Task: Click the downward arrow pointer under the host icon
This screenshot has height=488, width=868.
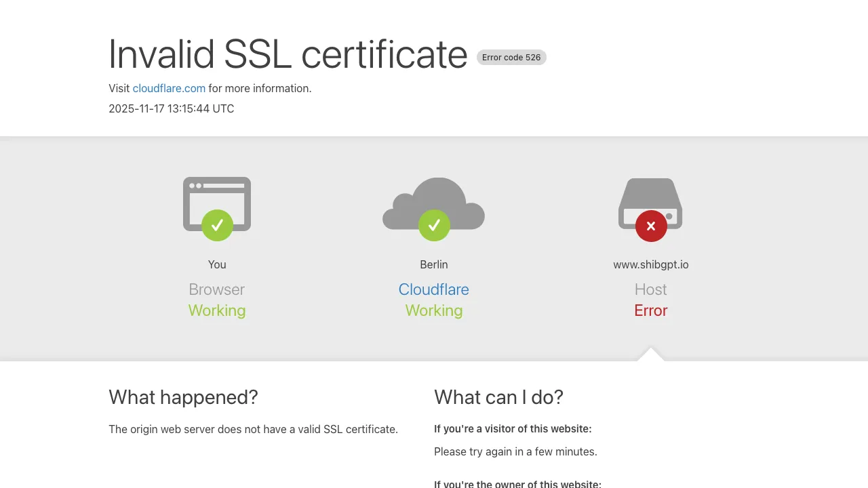Action: click(x=650, y=354)
